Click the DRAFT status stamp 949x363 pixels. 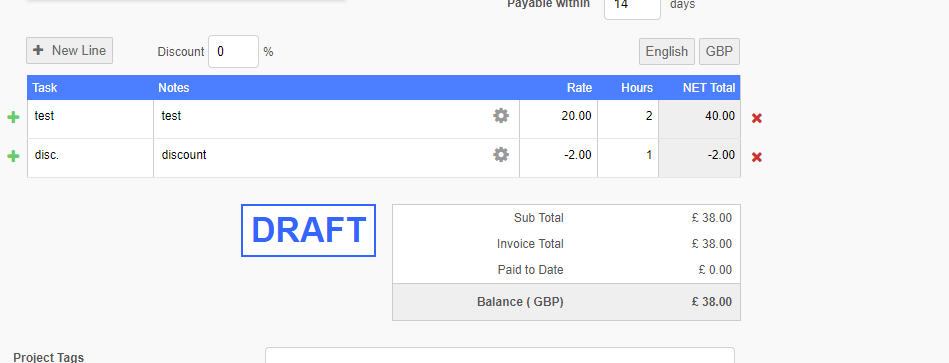coord(309,231)
